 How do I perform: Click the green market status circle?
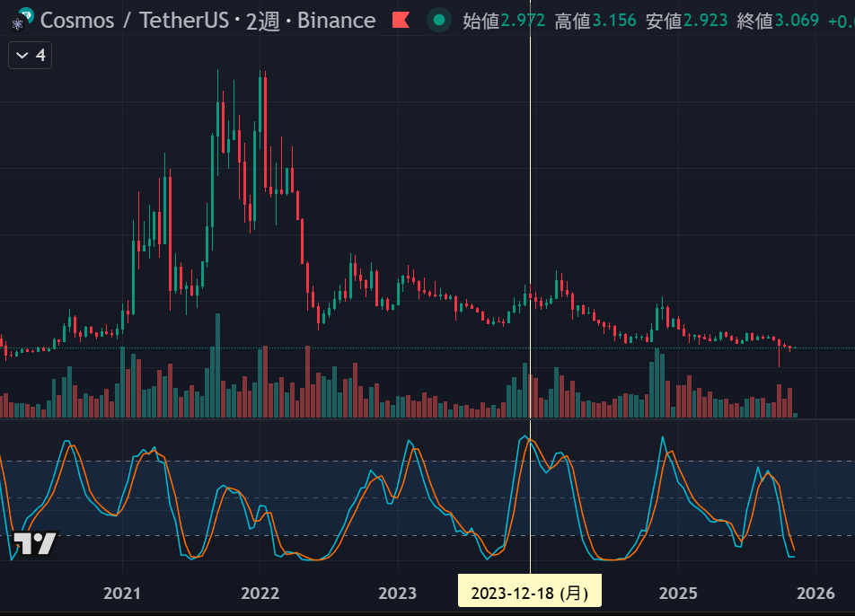click(x=438, y=20)
